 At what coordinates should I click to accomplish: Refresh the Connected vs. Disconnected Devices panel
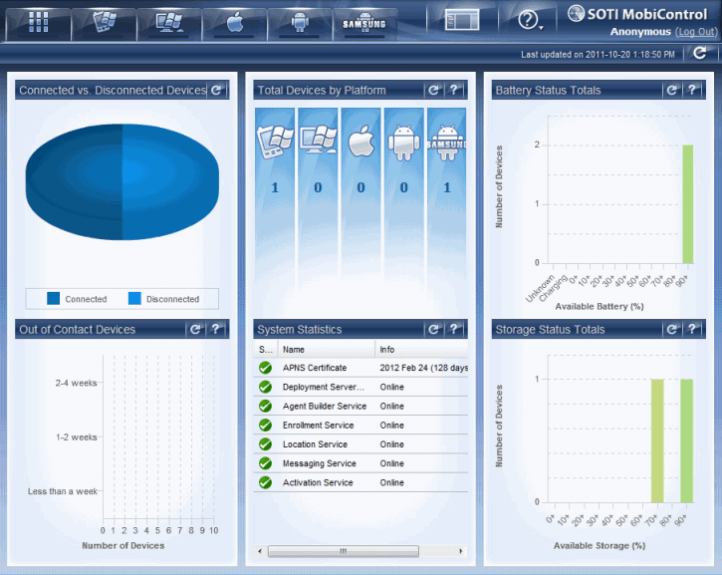coord(217,90)
